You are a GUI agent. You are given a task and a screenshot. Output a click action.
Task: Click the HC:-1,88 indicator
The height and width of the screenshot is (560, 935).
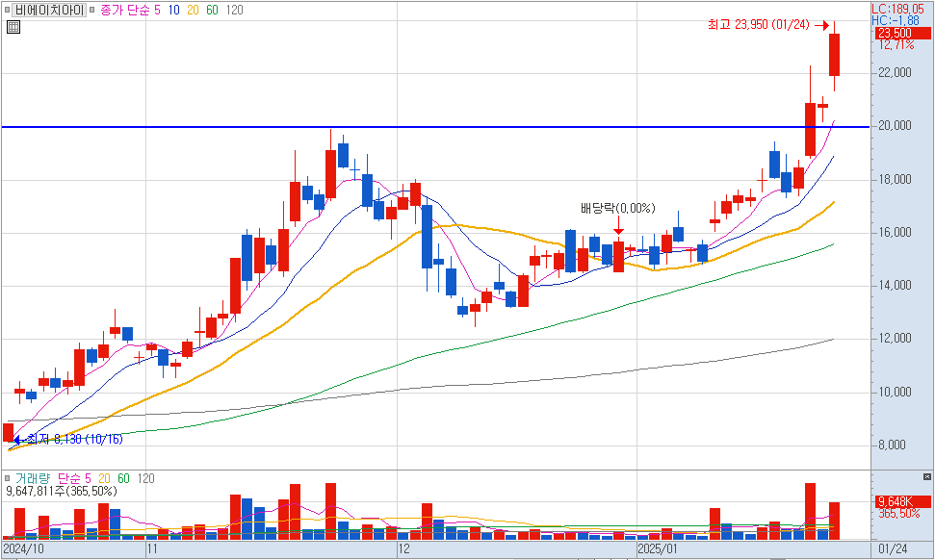896,20
